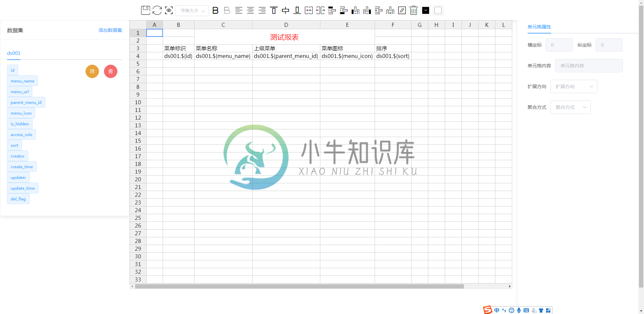Click the is_hidden field tag
This screenshot has width=644, height=314.
click(x=20, y=124)
